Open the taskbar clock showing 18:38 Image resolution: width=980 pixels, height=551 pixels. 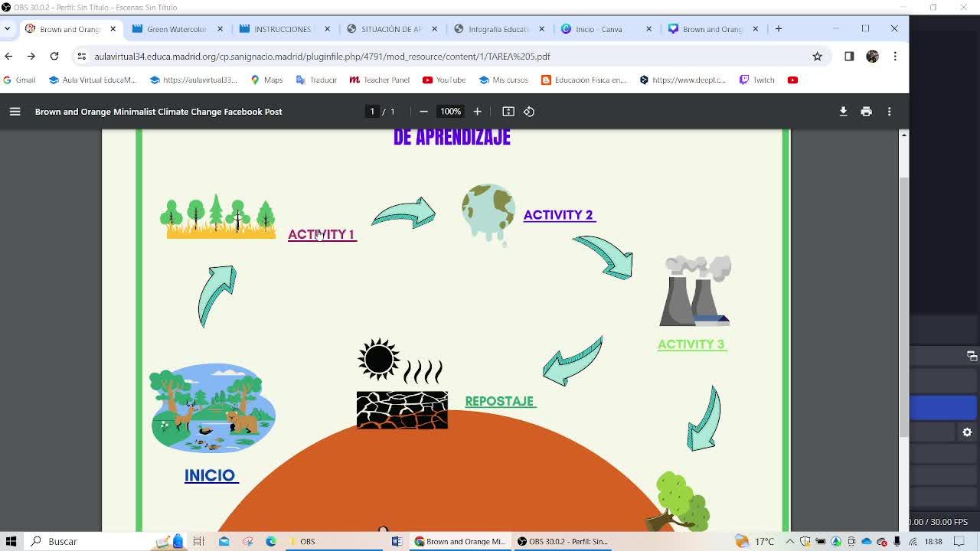pyautogui.click(x=933, y=541)
